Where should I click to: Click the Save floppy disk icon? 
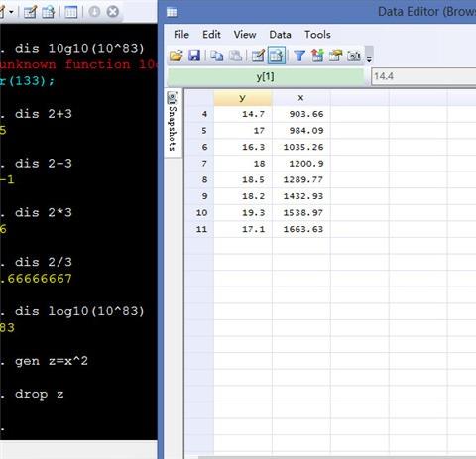[x=194, y=56]
